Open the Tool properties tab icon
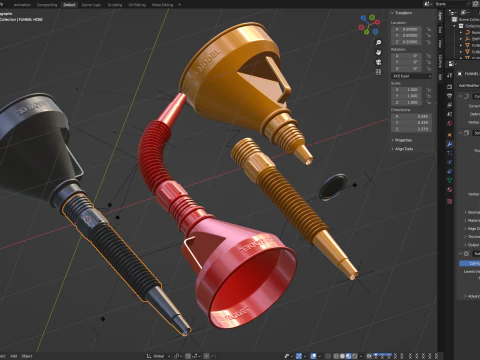Image resolution: width=480 pixels, height=360 pixels. [449, 75]
